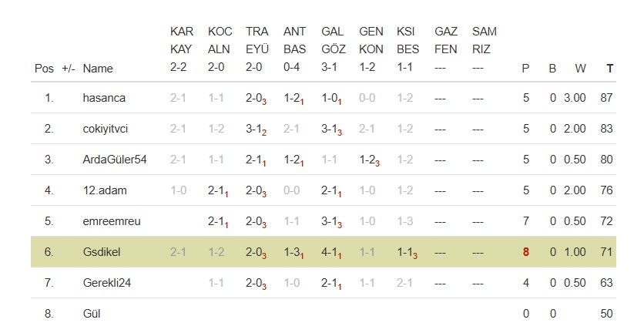Open Gerekli24's player profile
This screenshot has width=644, height=323.
tap(107, 283)
